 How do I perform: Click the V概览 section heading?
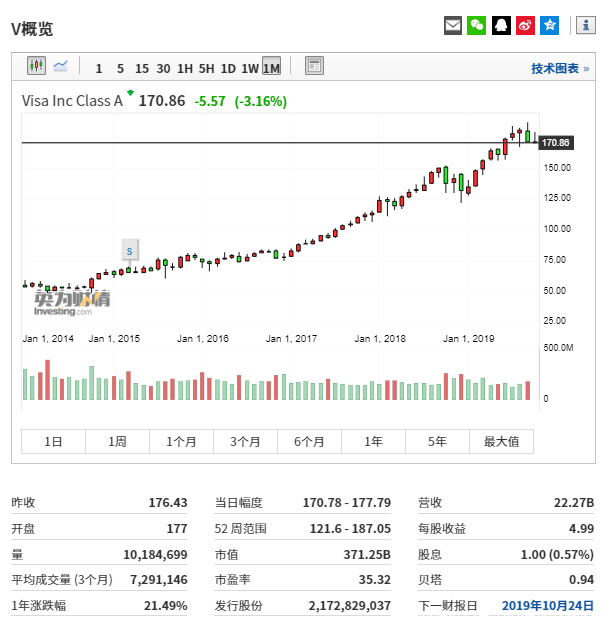click(32, 29)
